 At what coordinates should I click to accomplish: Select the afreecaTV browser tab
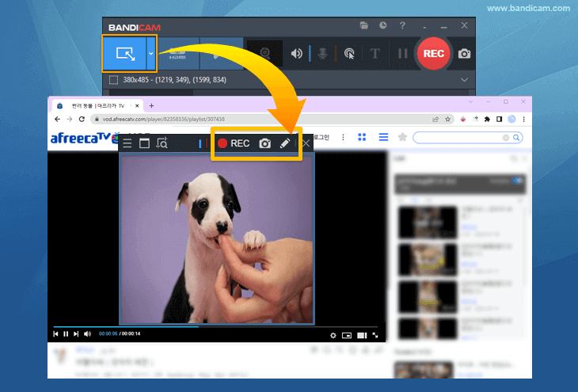tap(97, 106)
